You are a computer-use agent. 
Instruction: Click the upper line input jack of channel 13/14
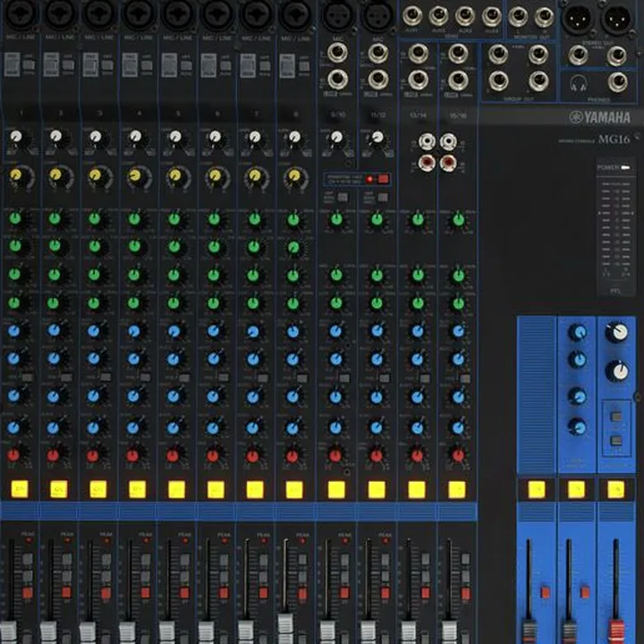418,54
